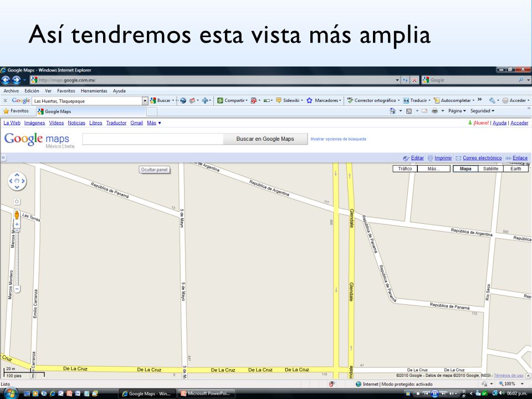Image resolution: width=532 pixels, height=399 pixels.
Task: Toggle the Tráfico map layer
Action: (x=405, y=168)
